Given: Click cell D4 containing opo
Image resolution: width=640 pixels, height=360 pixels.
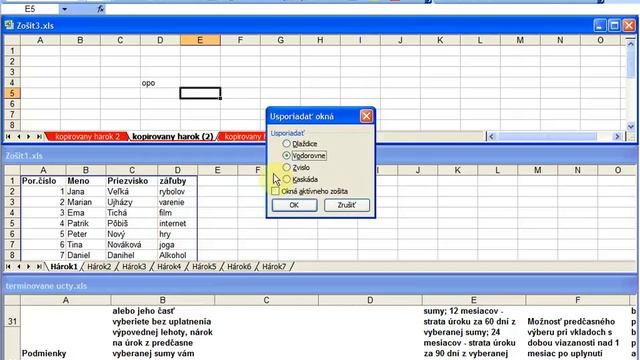Looking at the screenshot, I should [x=160, y=83].
